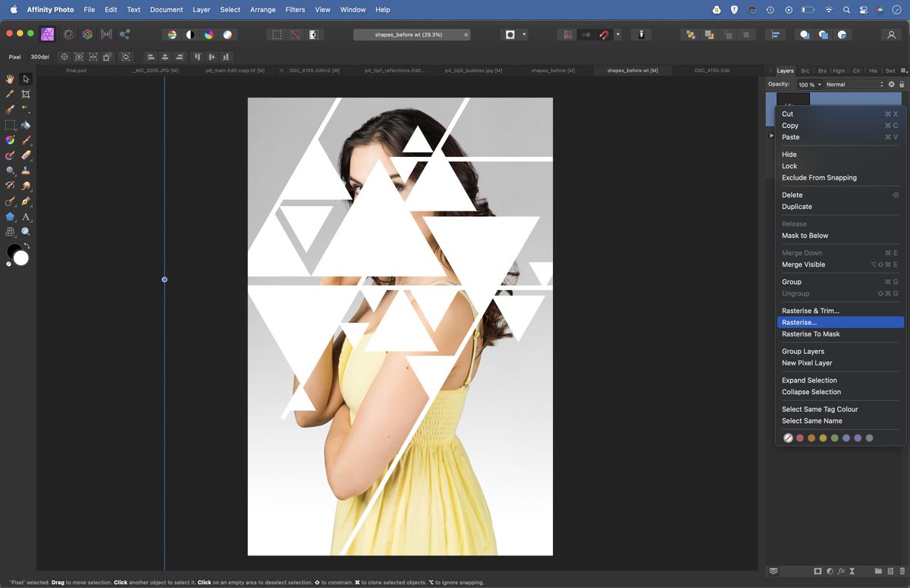
Task: Open the snapping options dropdown arrow
Action: 617,34
